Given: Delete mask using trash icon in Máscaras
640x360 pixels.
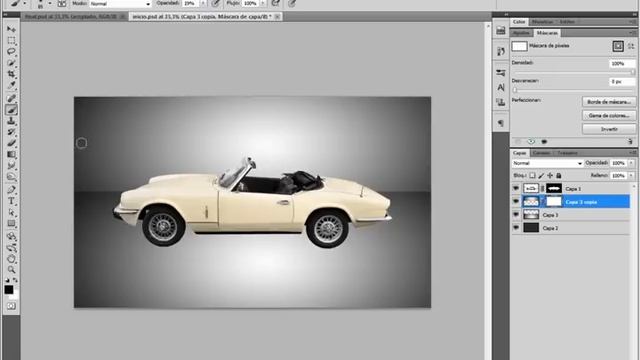Looking at the screenshot, I should point(630,142).
